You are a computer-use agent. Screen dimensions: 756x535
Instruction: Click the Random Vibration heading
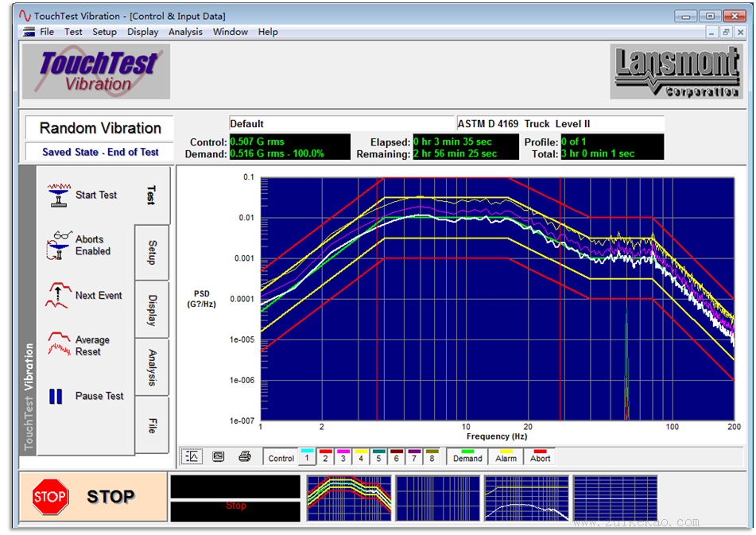100,128
